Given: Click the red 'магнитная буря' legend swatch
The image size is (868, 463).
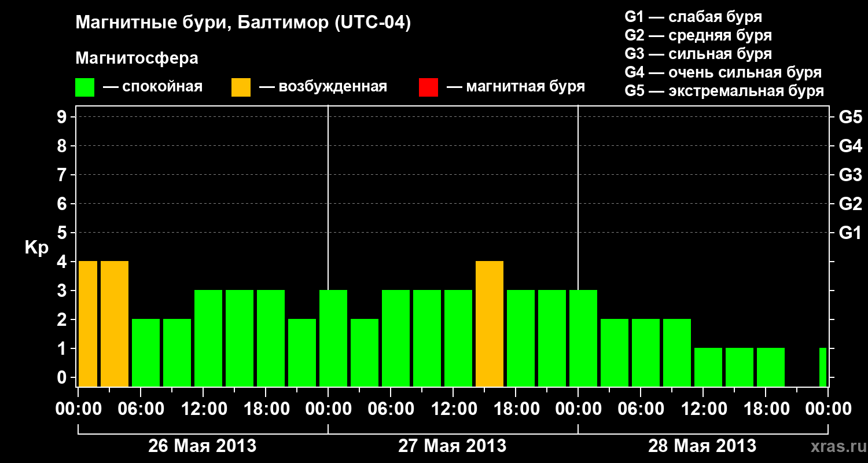Looking at the screenshot, I should pos(429,87).
